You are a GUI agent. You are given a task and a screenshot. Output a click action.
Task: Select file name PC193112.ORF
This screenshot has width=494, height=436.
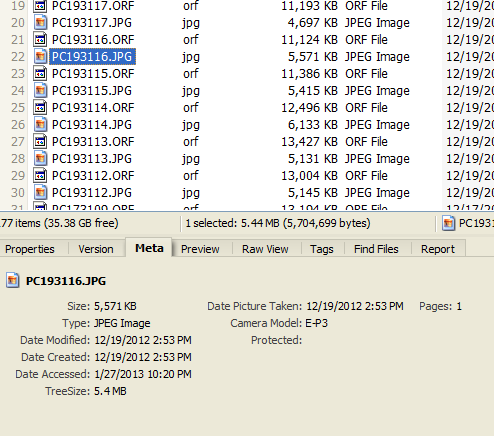coord(93,176)
